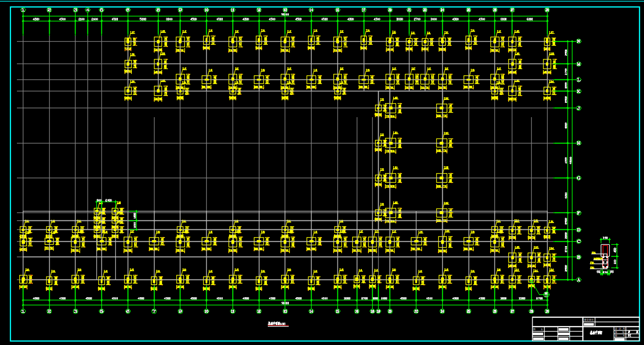The image size is (644, 345).
Task: Click the 350 dimension on section detail
Action: tap(605, 238)
